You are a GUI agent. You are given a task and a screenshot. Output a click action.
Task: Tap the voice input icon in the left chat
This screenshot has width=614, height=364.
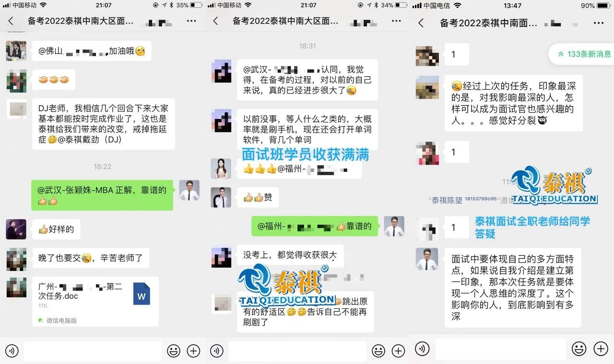12,351
